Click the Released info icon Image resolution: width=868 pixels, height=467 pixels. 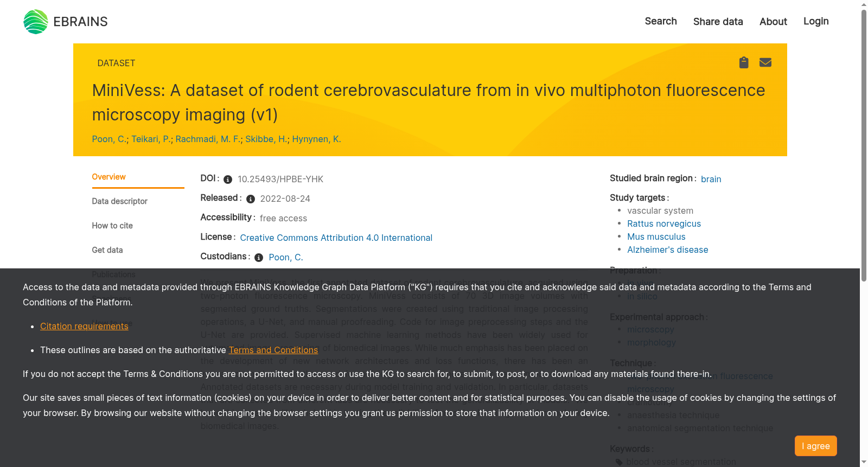pyautogui.click(x=251, y=199)
